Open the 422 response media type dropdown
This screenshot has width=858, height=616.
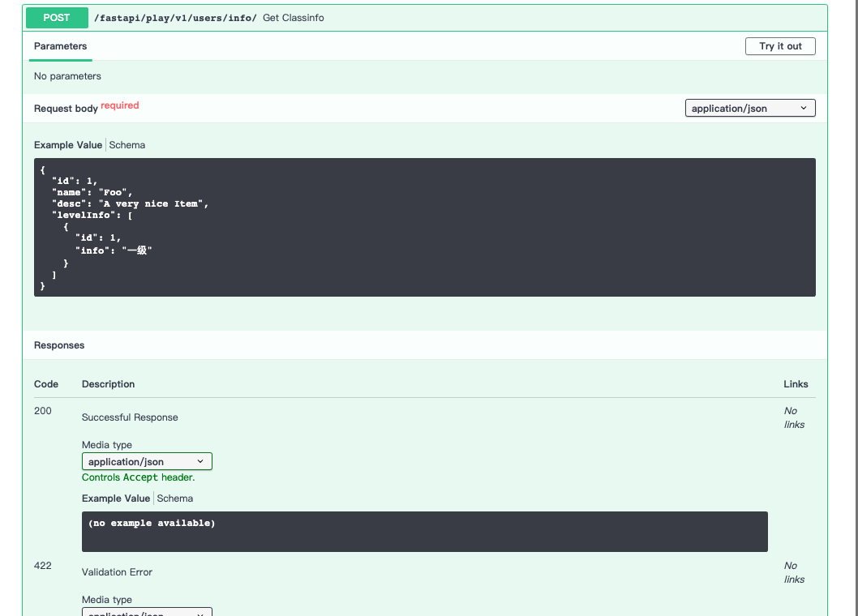[147, 613]
